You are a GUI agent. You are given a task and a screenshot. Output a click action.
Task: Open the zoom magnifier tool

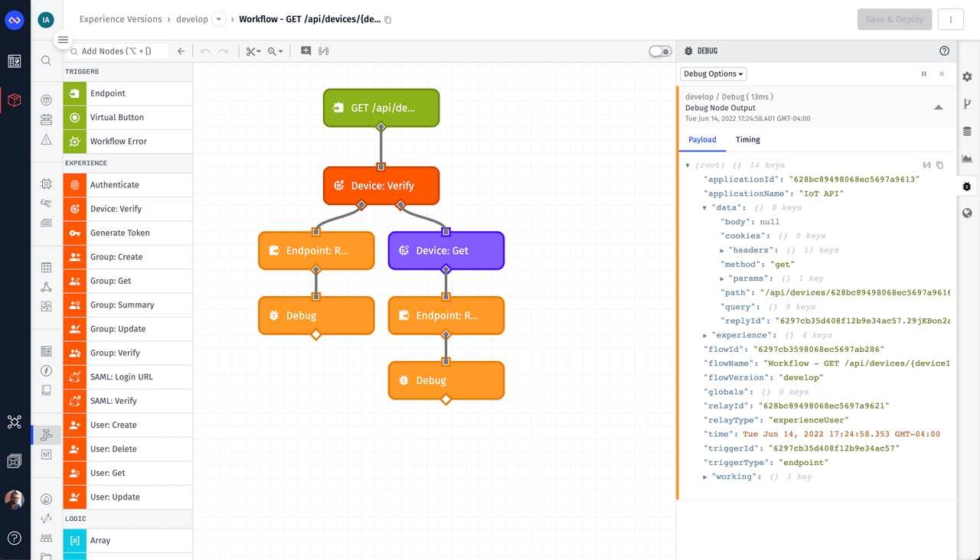pos(276,51)
